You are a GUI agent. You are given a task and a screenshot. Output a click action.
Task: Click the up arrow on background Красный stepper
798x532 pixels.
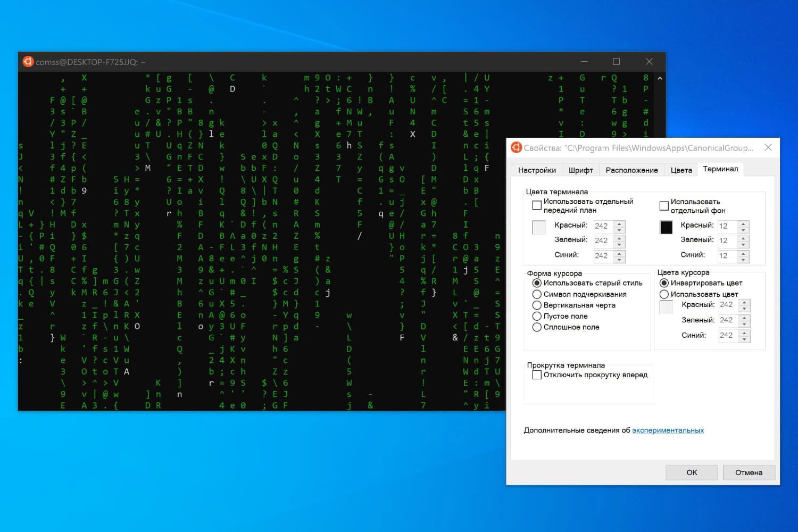pos(742,223)
